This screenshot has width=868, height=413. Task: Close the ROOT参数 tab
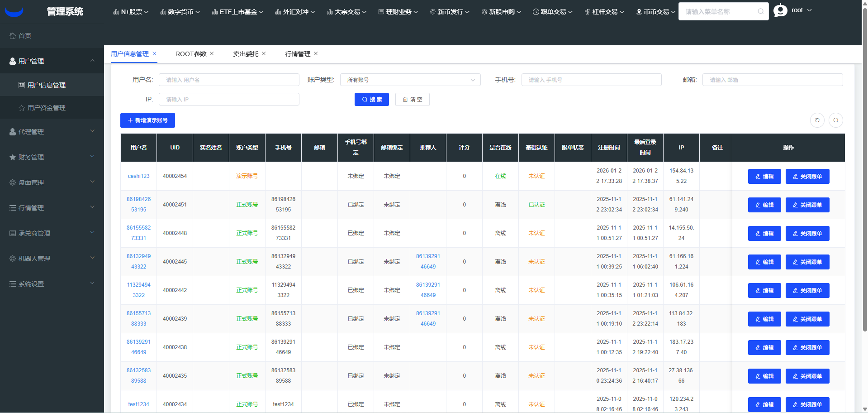tap(212, 54)
